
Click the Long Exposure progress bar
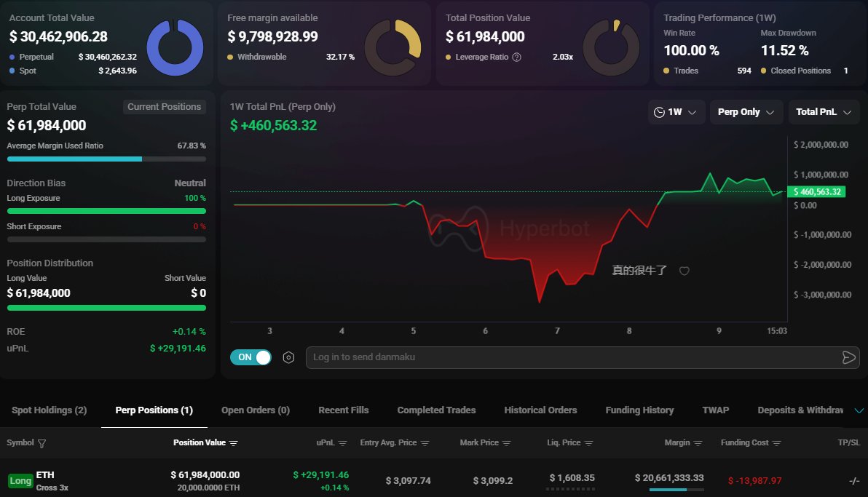point(106,210)
